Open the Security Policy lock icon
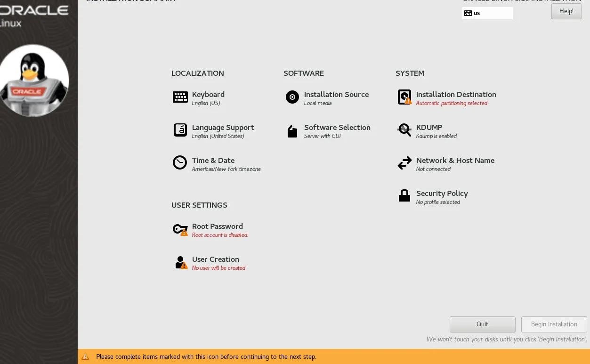Screen dimensions: 590x364 [x=404, y=195]
